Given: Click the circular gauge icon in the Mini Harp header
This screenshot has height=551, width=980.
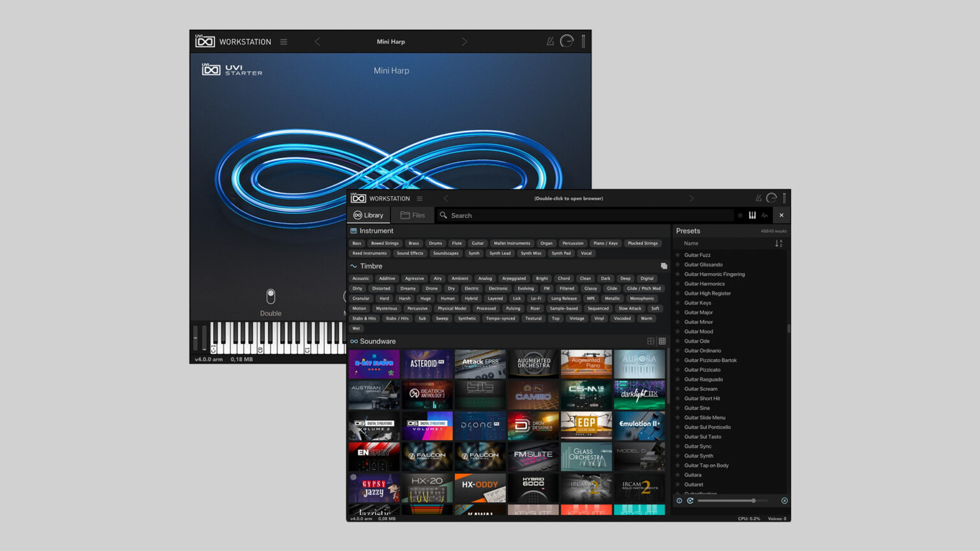Looking at the screenshot, I should [567, 41].
